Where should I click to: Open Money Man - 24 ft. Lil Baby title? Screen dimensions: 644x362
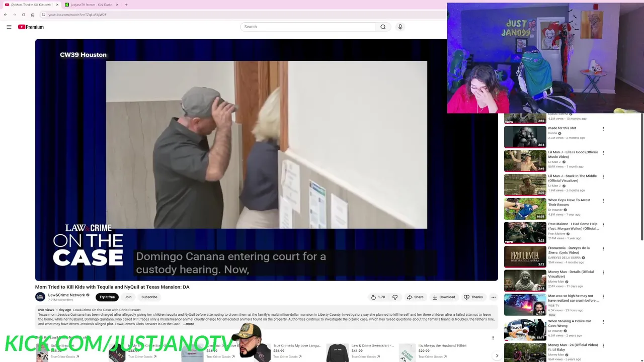573,347
